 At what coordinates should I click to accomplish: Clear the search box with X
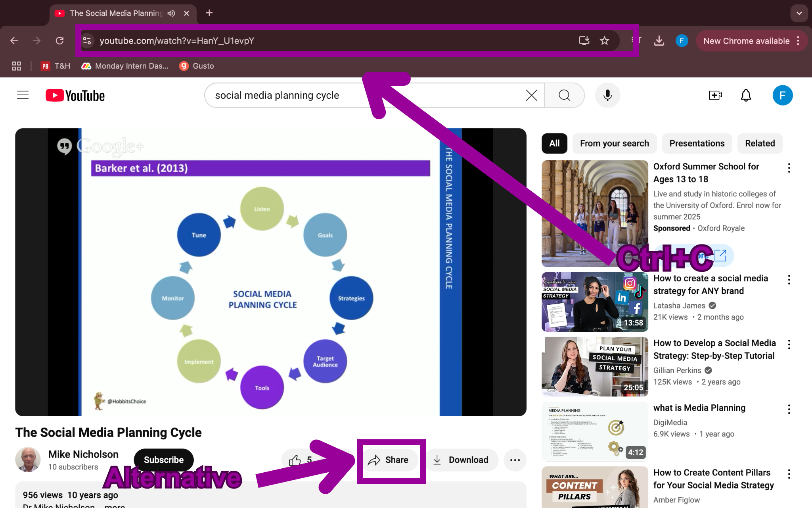click(x=531, y=95)
